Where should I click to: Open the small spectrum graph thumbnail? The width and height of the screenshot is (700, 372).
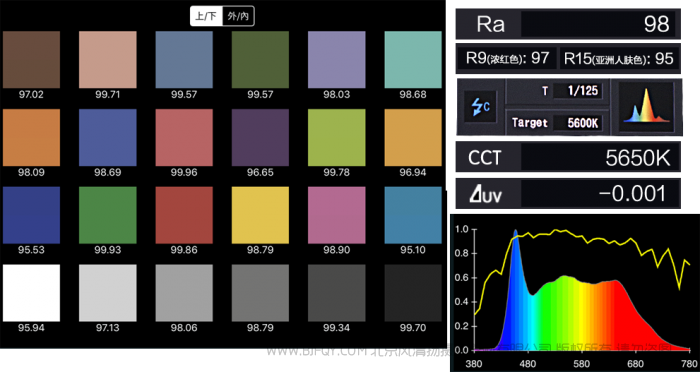pos(646,107)
